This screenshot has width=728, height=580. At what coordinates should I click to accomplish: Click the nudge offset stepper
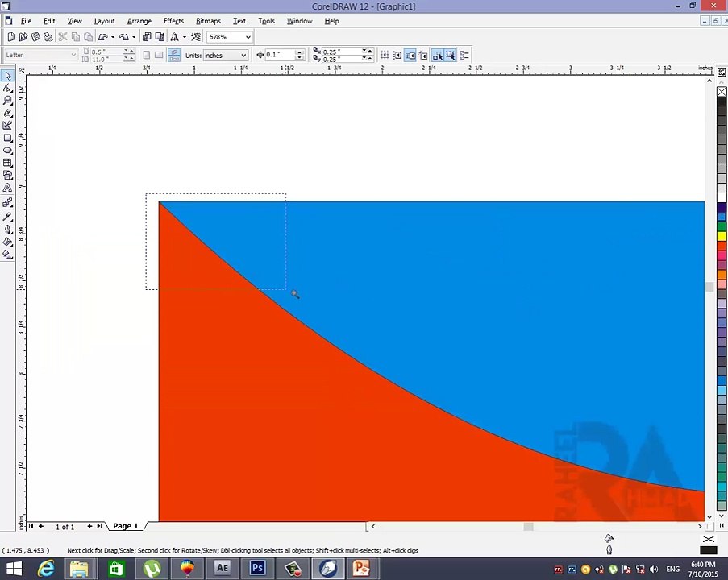[300, 55]
